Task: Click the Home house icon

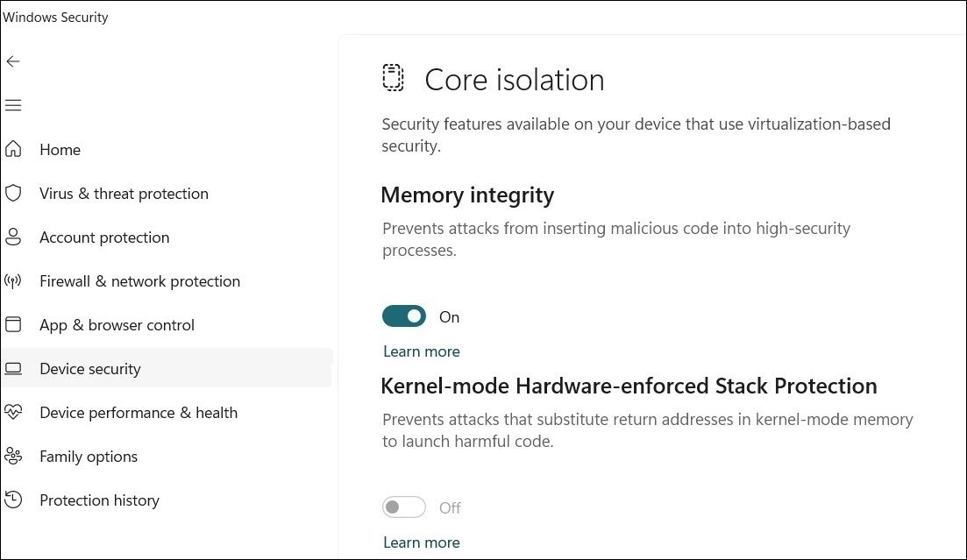Action: tap(13, 149)
